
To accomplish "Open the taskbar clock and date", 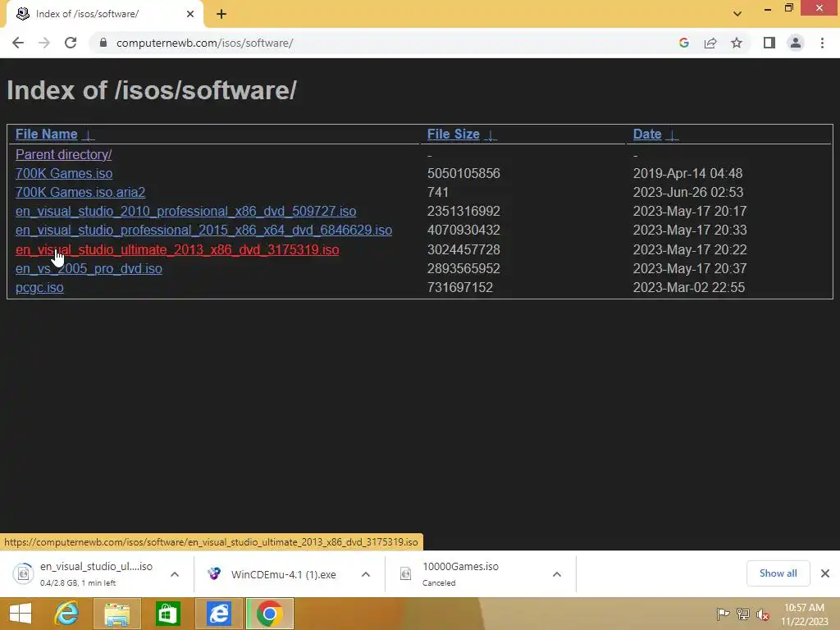I will [x=805, y=614].
